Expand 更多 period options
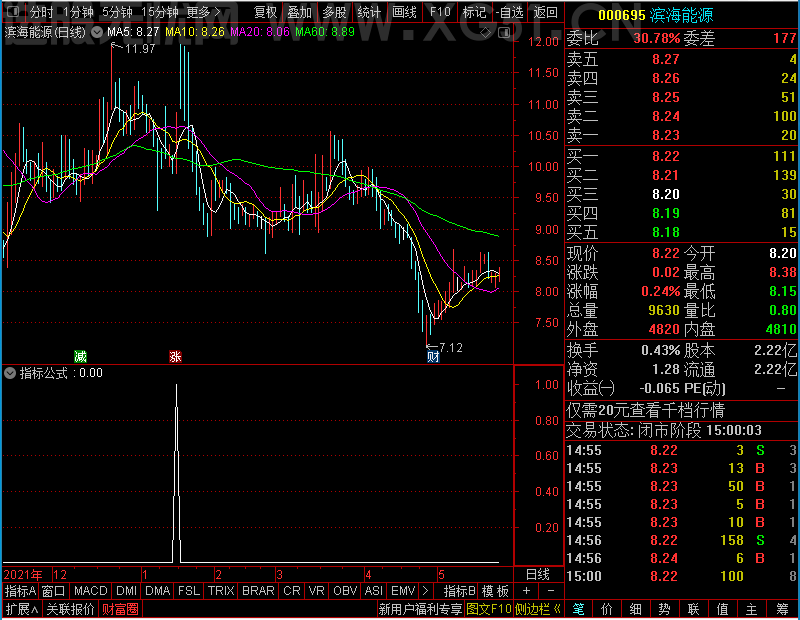Image resolution: width=800 pixels, height=620 pixels. coord(203,12)
